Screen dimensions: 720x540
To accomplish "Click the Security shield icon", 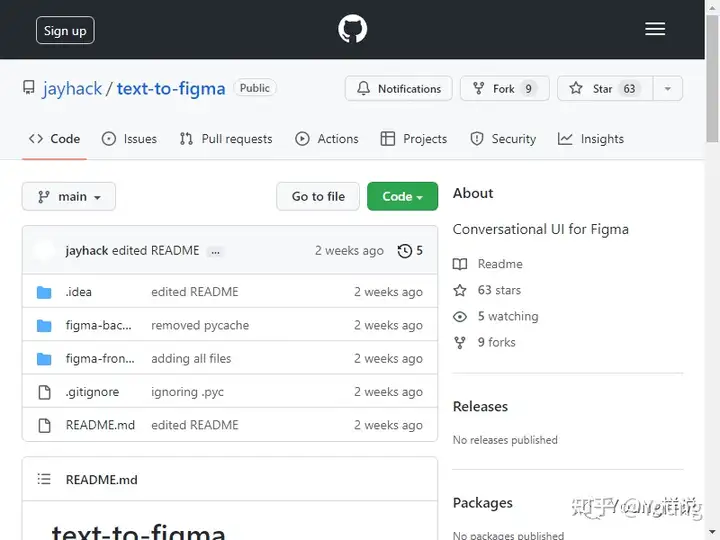I will (477, 139).
